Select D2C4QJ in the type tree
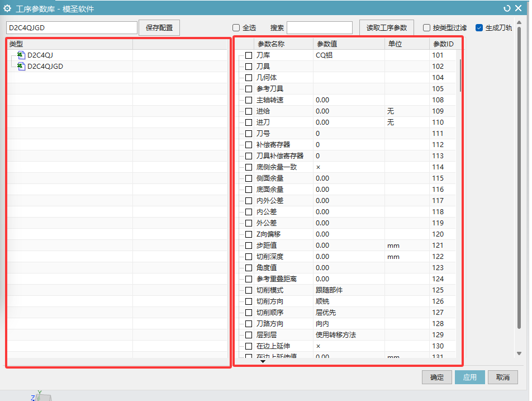The height and width of the screenshot is (401, 532). (40, 55)
